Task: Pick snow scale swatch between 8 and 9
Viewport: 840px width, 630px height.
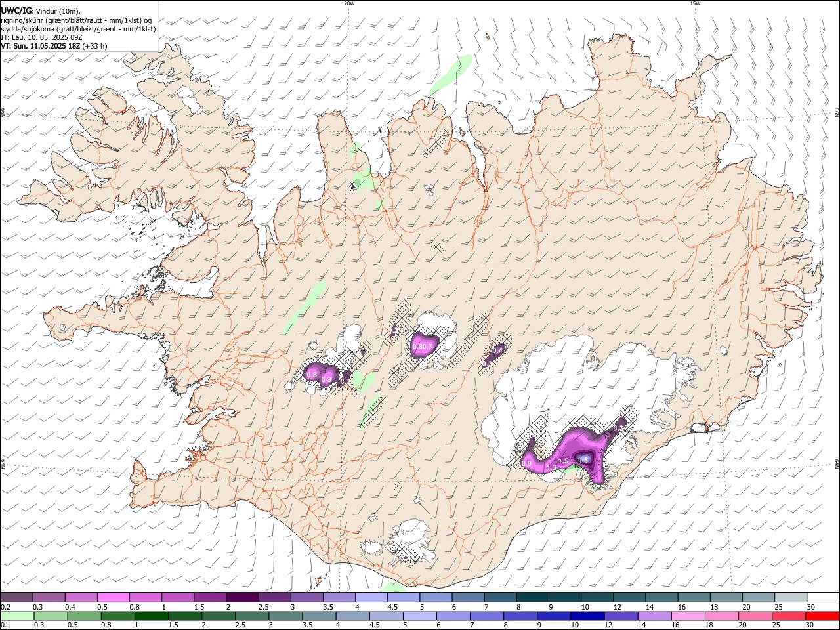Action: coord(532,597)
